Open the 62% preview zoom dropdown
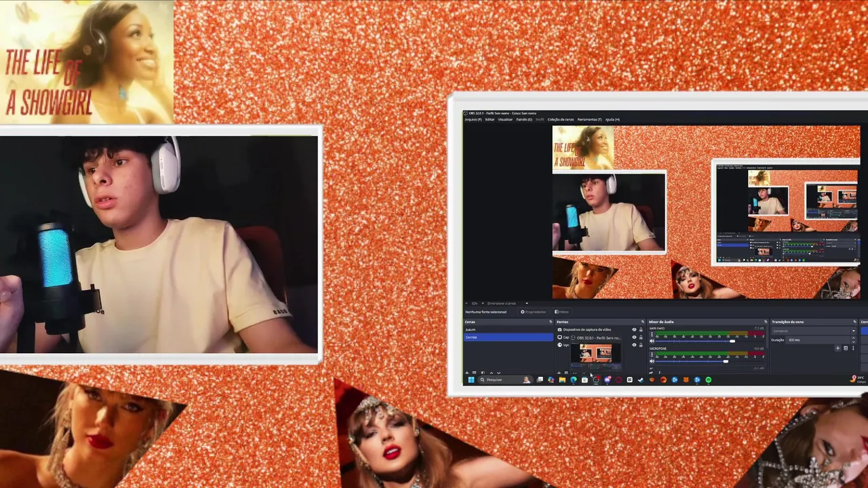Viewport: 868px width, 488px height. [475, 304]
